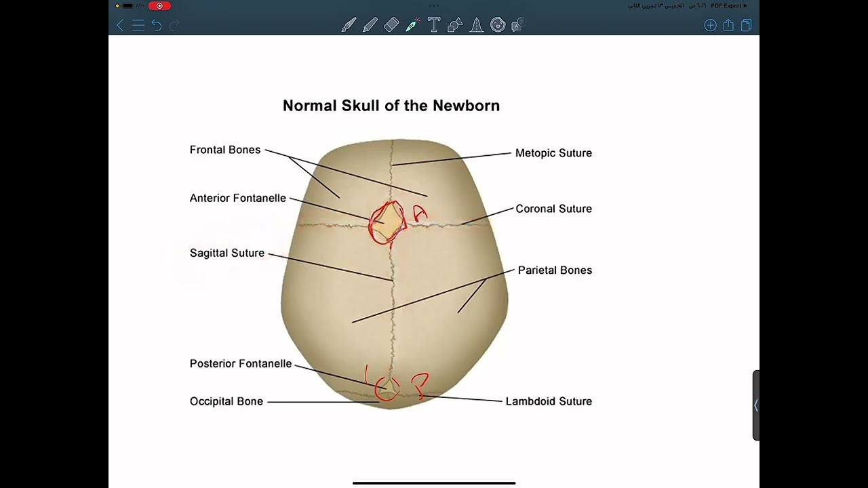
Task: Select the highlighter marker tool
Action: point(370,25)
